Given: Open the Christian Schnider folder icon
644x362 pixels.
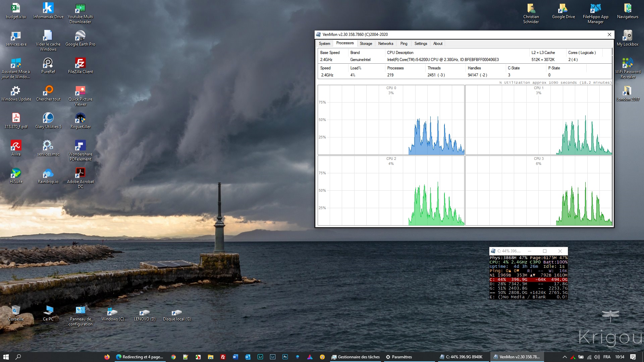Looking at the screenshot, I should [x=531, y=13].
